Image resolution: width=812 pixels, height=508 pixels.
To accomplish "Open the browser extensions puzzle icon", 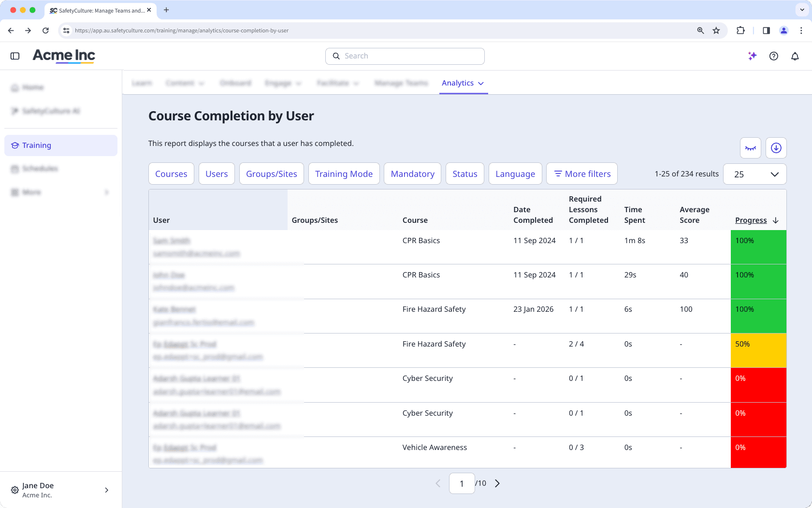I will tap(740, 30).
